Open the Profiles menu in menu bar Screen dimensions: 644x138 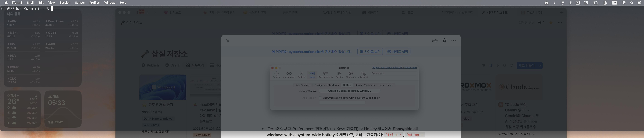click(94, 3)
